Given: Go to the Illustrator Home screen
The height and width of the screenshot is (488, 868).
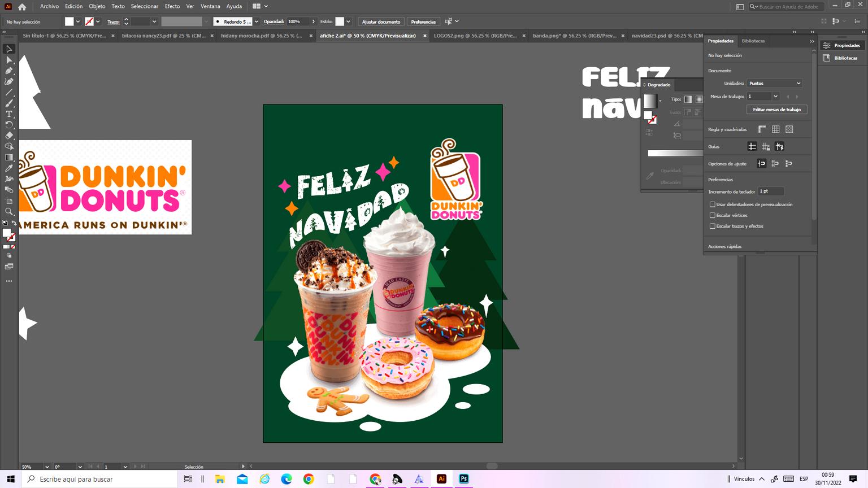Looking at the screenshot, I should pyautogui.click(x=22, y=7).
